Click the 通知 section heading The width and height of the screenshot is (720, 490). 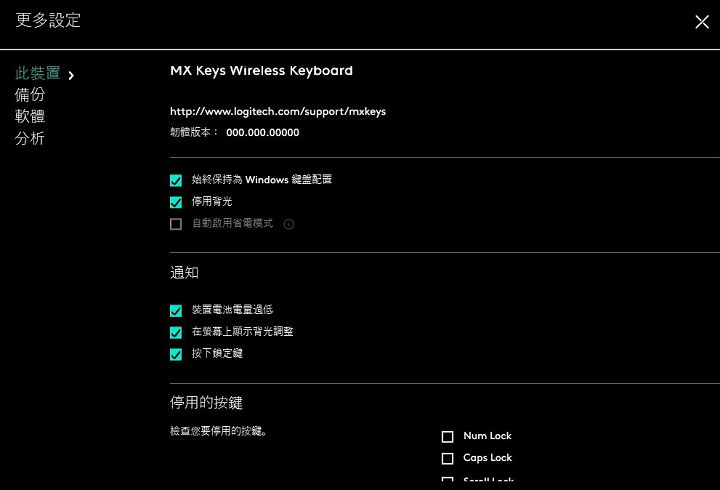[x=184, y=272]
